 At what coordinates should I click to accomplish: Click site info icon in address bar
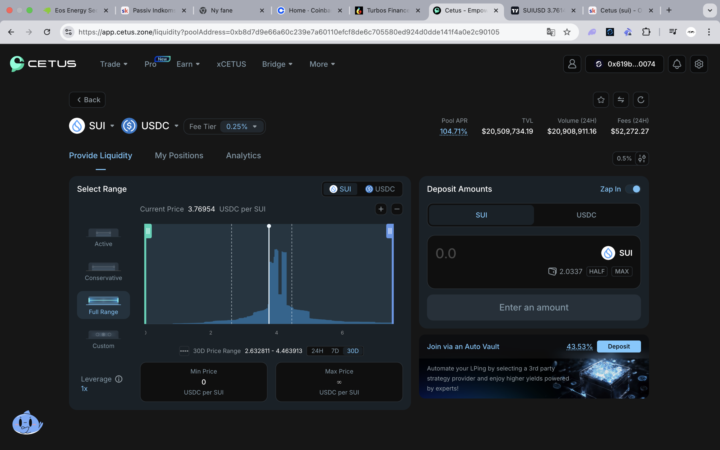tap(68, 32)
